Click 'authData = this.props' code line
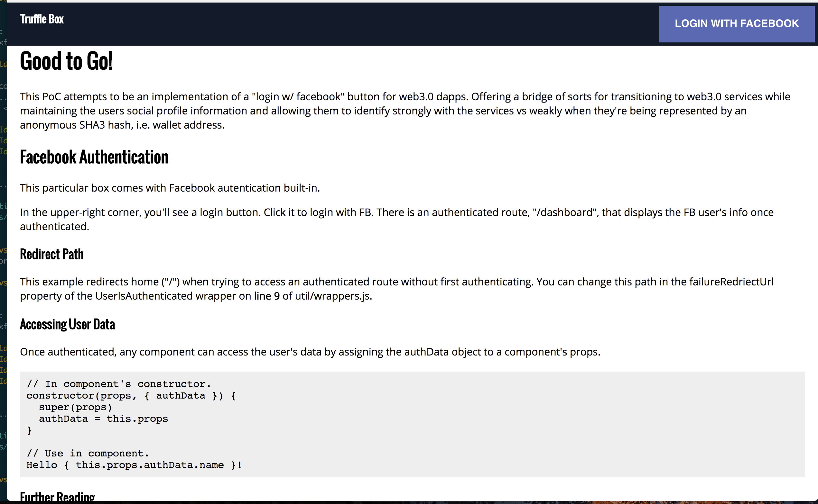818x504 pixels. (x=103, y=419)
